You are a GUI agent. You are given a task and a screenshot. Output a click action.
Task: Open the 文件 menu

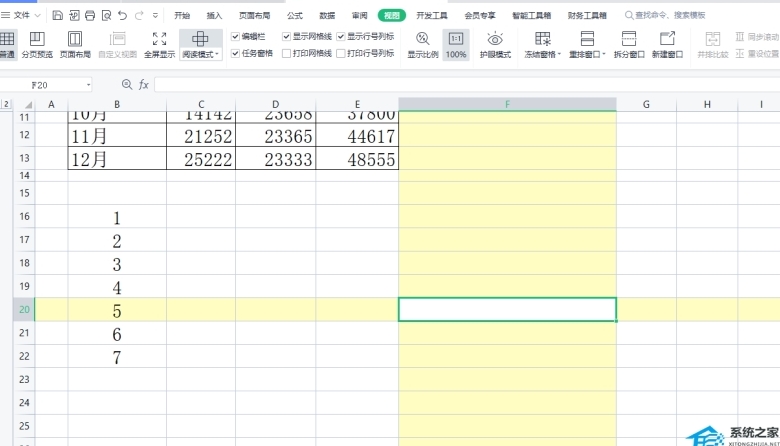[x=21, y=15]
